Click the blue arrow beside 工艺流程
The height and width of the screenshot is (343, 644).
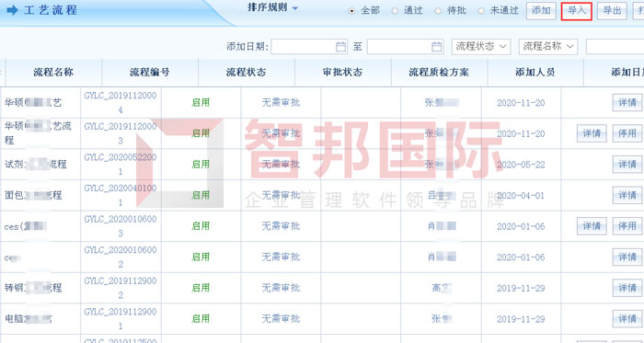(12, 10)
